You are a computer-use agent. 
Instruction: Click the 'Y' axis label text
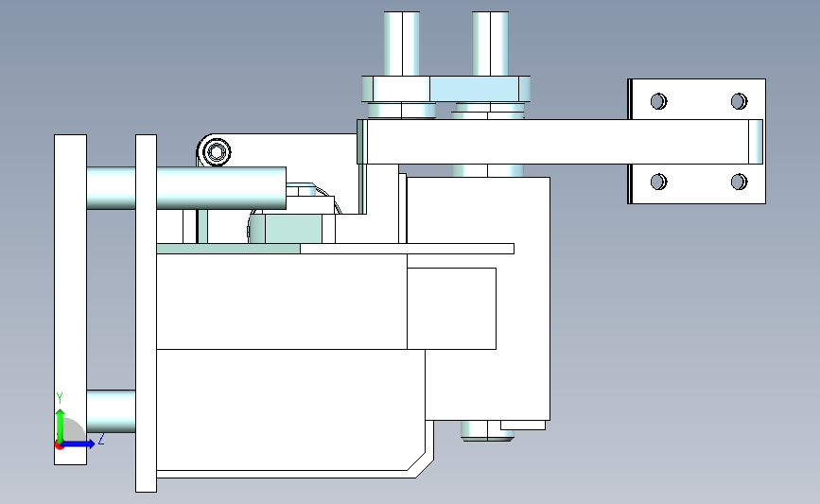(x=59, y=398)
